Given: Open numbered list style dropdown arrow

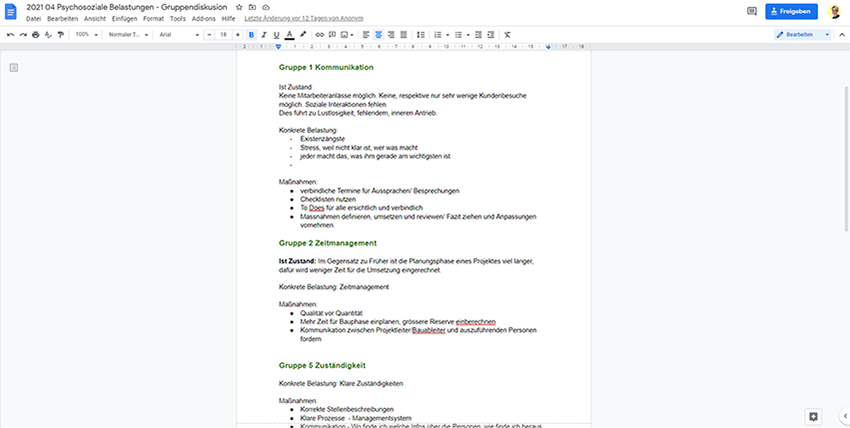Looking at the screenshot, I should coord(448,35).
